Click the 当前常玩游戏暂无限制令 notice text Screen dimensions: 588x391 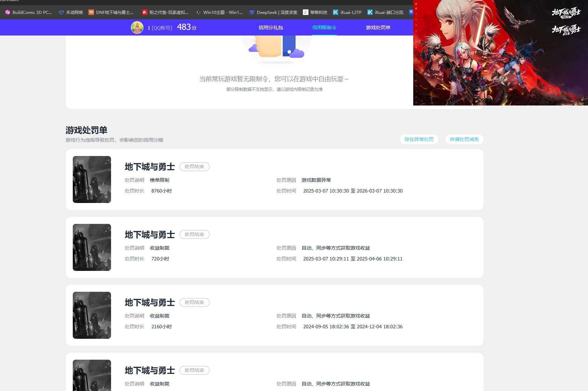coord(274,79)
